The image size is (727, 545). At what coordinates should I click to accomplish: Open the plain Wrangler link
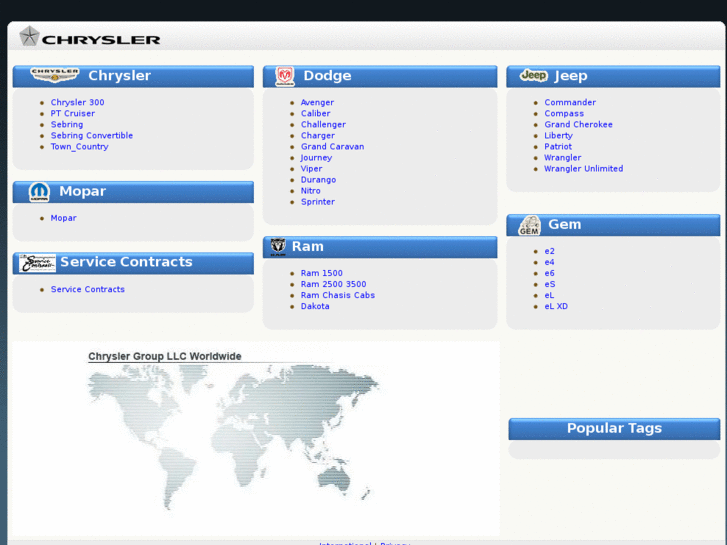562,158
